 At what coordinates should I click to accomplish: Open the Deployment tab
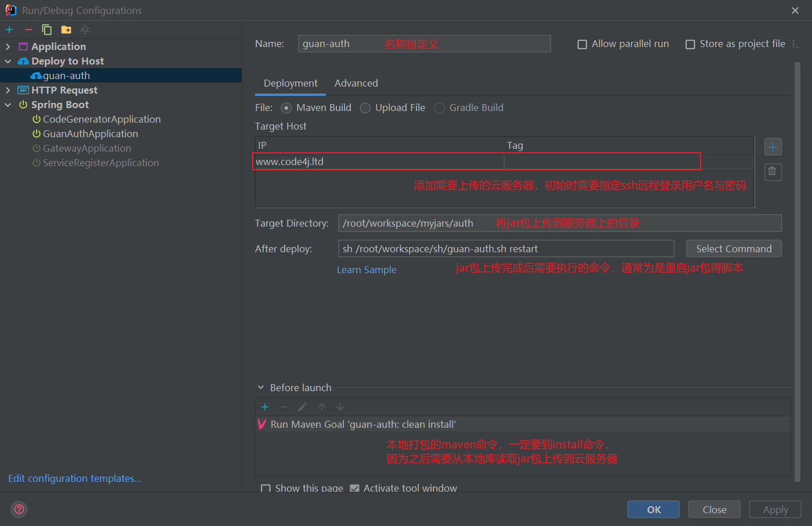pos(290,83)
